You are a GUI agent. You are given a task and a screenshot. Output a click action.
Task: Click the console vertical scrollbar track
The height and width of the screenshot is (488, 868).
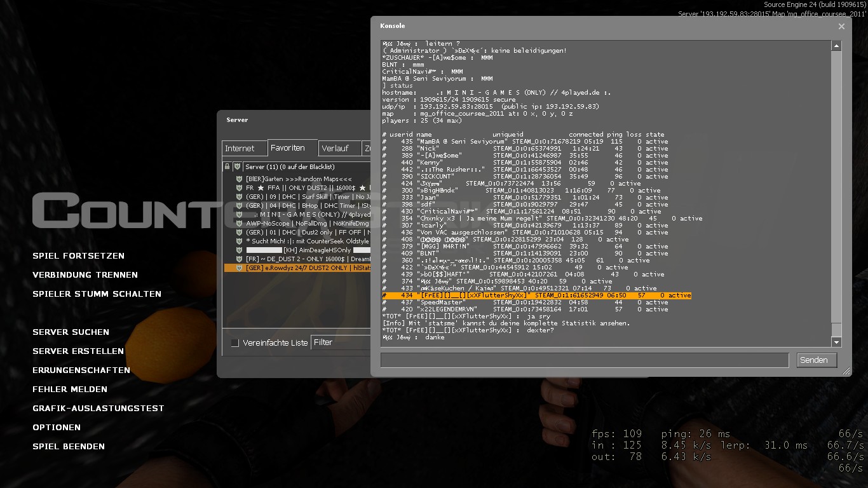tap(836, 194)
